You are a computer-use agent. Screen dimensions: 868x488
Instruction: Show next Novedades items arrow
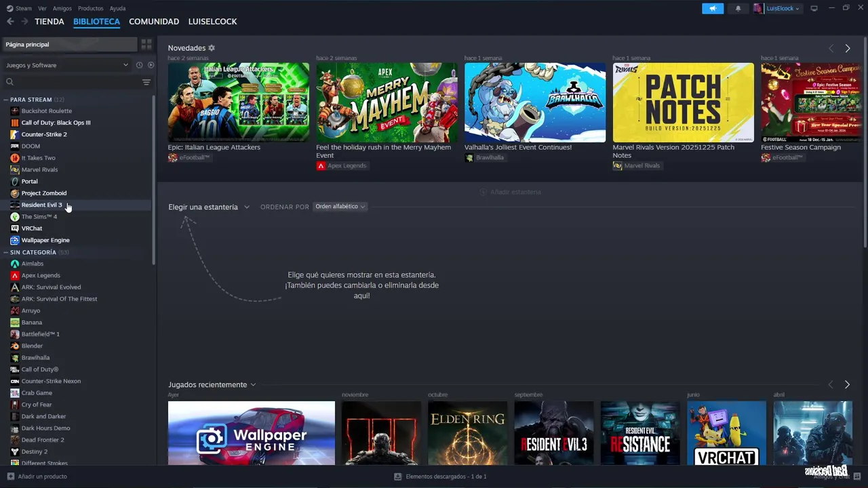pos(847,48)
